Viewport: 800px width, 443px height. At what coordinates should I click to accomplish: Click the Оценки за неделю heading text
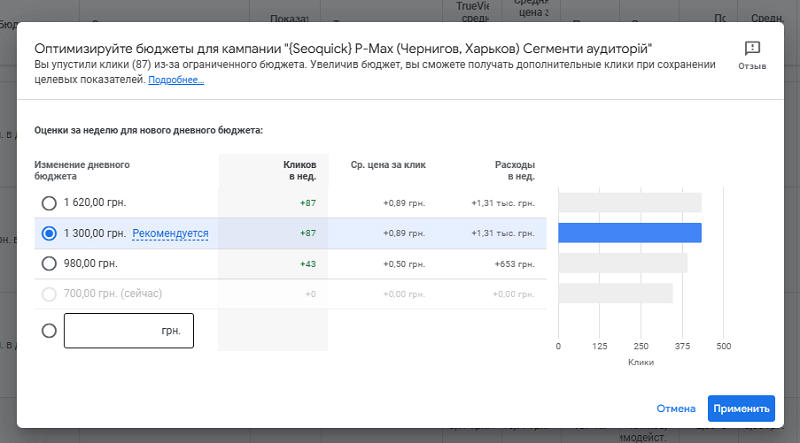coord(148,130)
